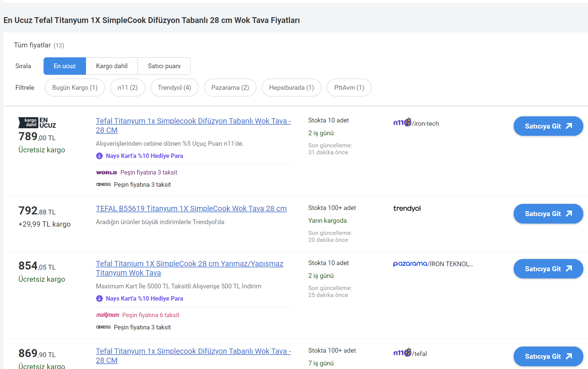
Task: Click 'Peşin fiyatına 6 taksit' text
Action: click(x=151, y=315)
